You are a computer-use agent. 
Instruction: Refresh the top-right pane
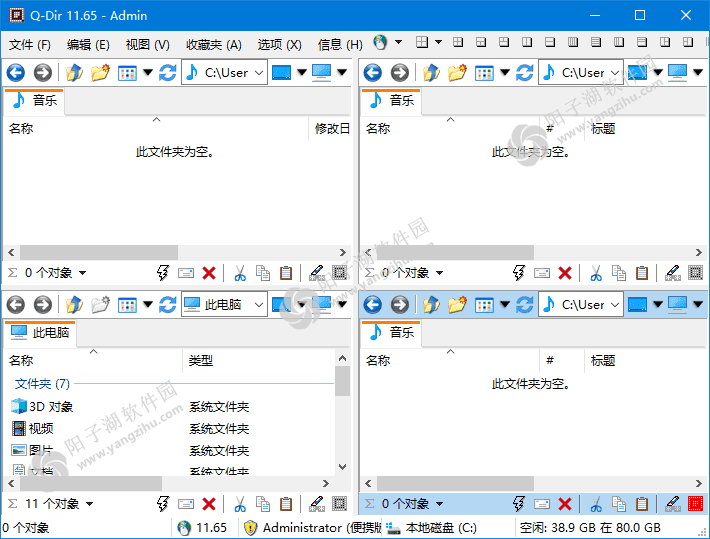pos(524,72)
